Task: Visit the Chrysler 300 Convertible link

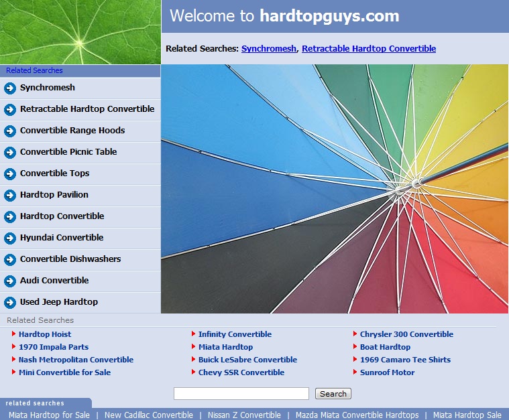Action: 406,334
